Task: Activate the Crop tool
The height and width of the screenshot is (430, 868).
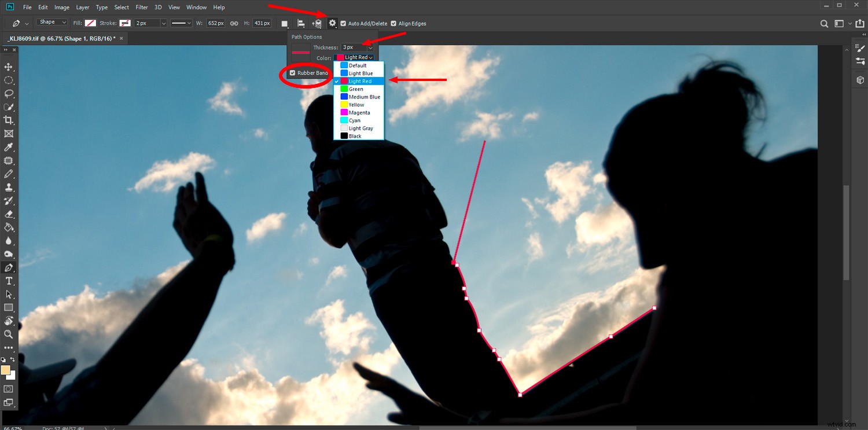Action: (9, 120)
